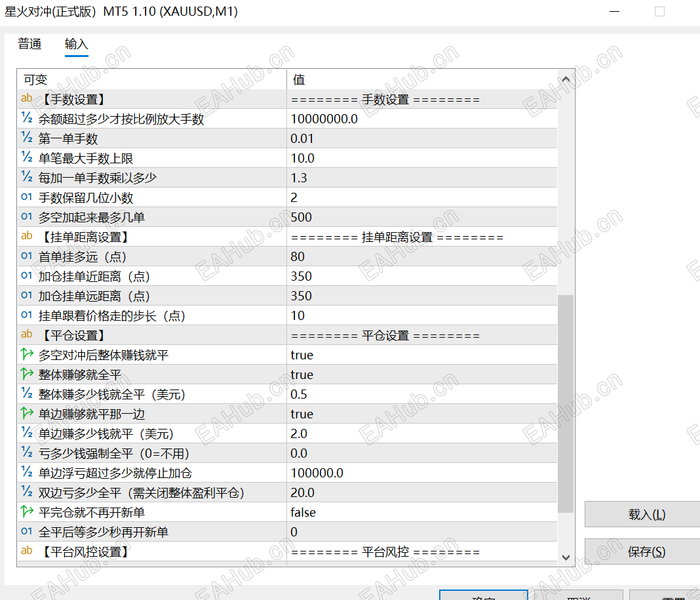Screen dimensions: 700x600
Task: Click the ======== 挂单距离设置 ======== value
Action: (397, 237)
